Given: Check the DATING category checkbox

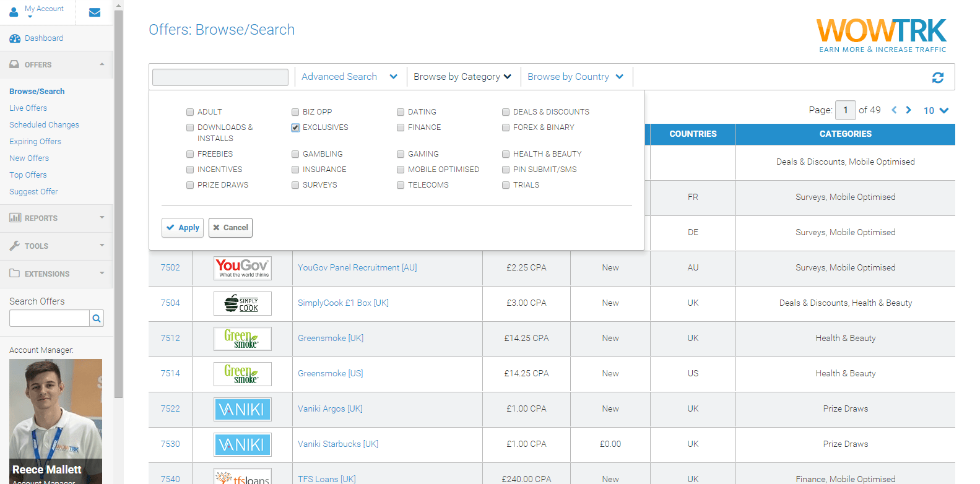Looking at the screenshot, I should point(401,112).
